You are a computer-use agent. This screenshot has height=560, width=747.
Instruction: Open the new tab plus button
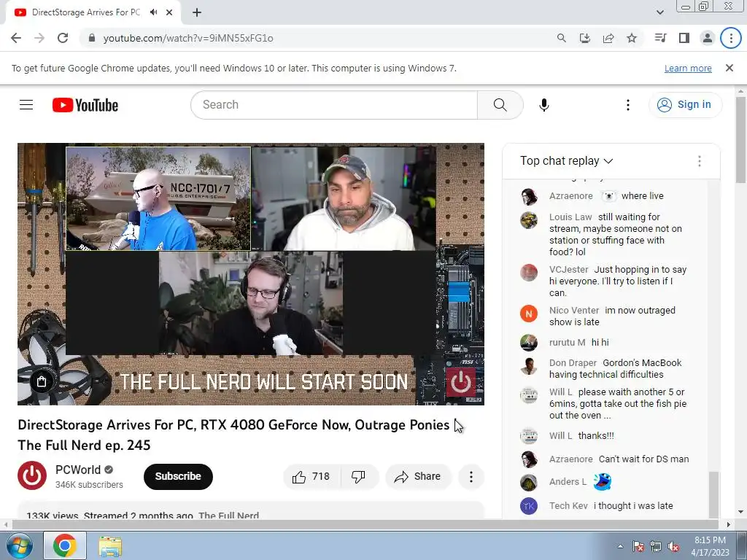point(197,12)
